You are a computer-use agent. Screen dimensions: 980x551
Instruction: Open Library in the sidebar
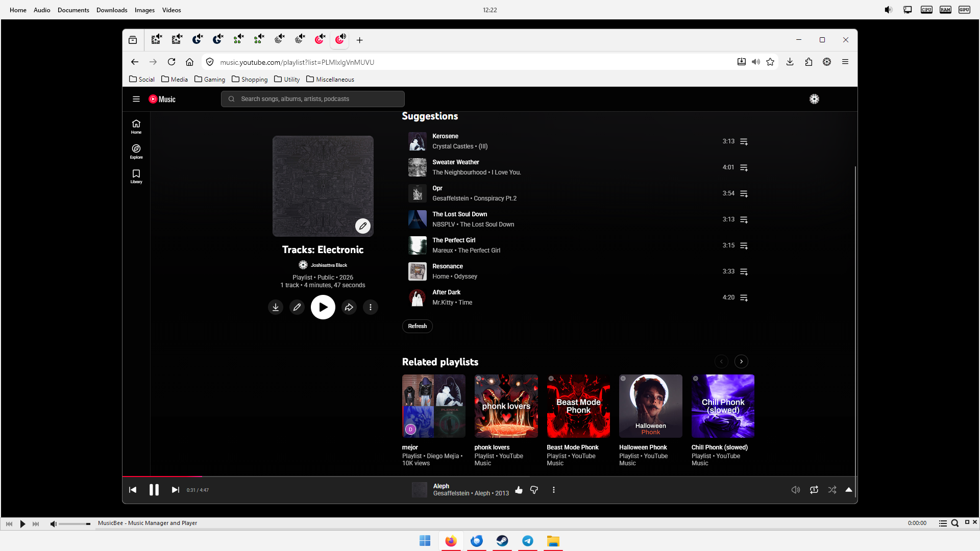[x=136, y=177]
